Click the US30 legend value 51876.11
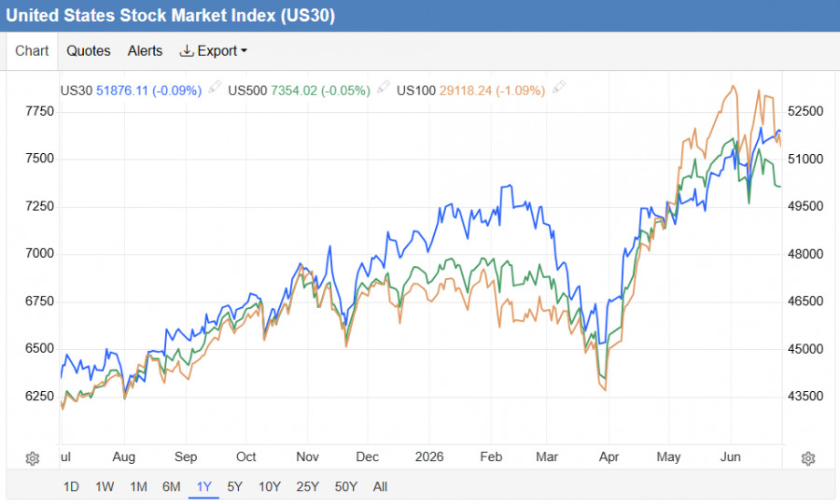The image size is (840, 504). pyautogui.click(x=121, y=91)
